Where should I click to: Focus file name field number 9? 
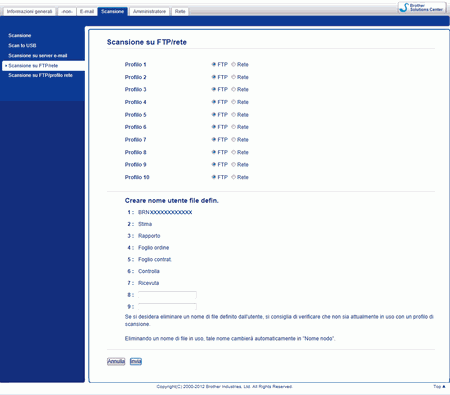[167, 306]
